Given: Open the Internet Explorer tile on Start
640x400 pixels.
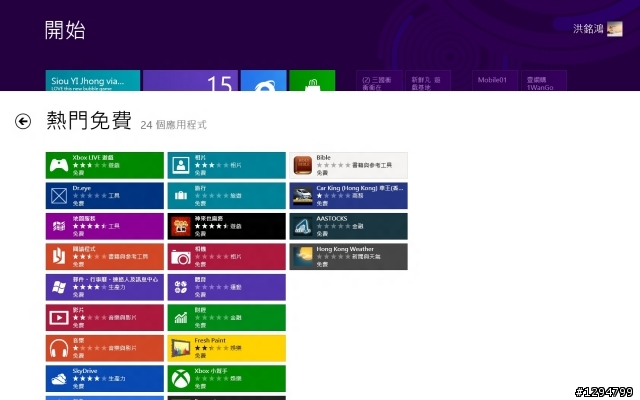Looking at the screenshot, I should (264, 80).
